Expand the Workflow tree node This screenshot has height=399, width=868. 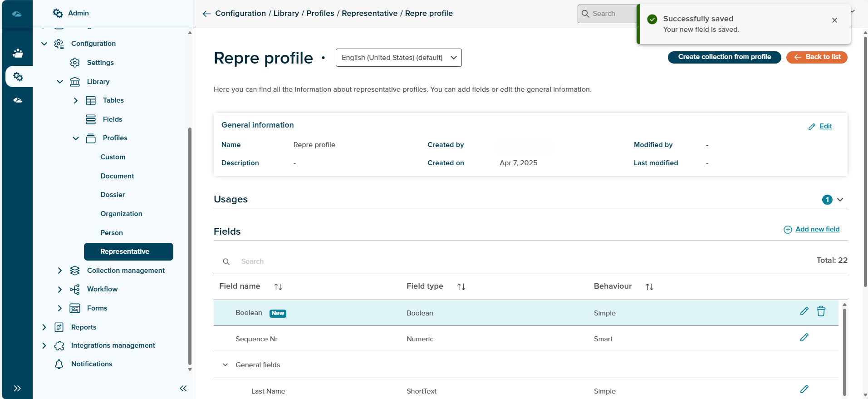(x=60, y=289)
